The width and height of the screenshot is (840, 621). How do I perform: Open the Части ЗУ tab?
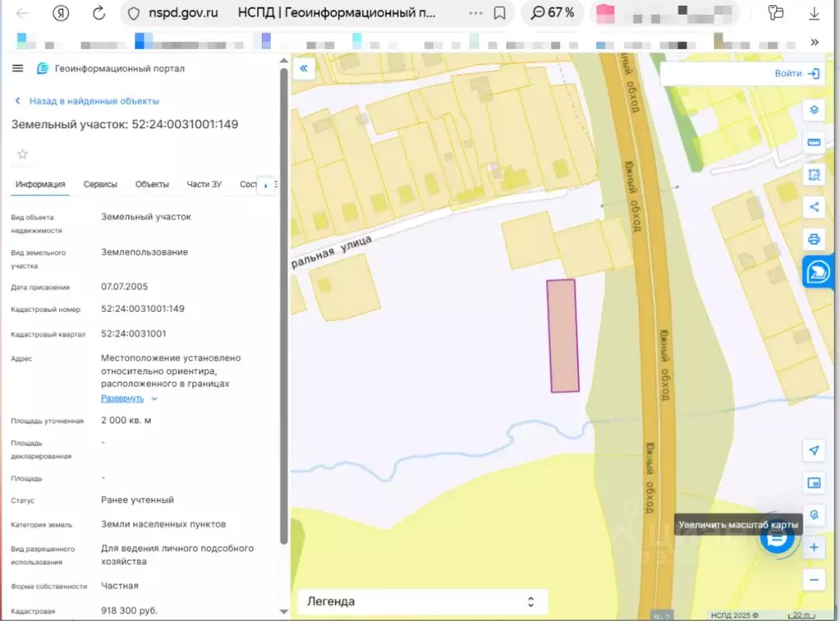pyautogui.click(x=204, y=184)
